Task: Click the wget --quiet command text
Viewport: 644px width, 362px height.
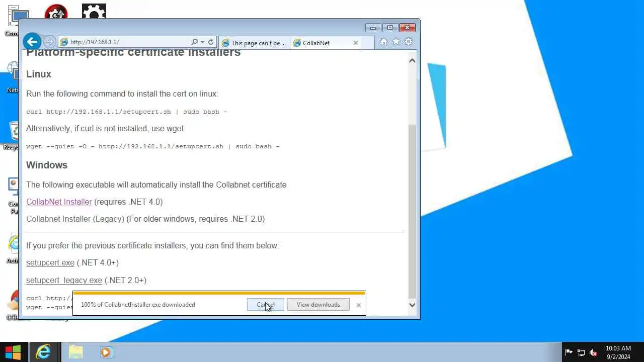Action: click(152, 146)
